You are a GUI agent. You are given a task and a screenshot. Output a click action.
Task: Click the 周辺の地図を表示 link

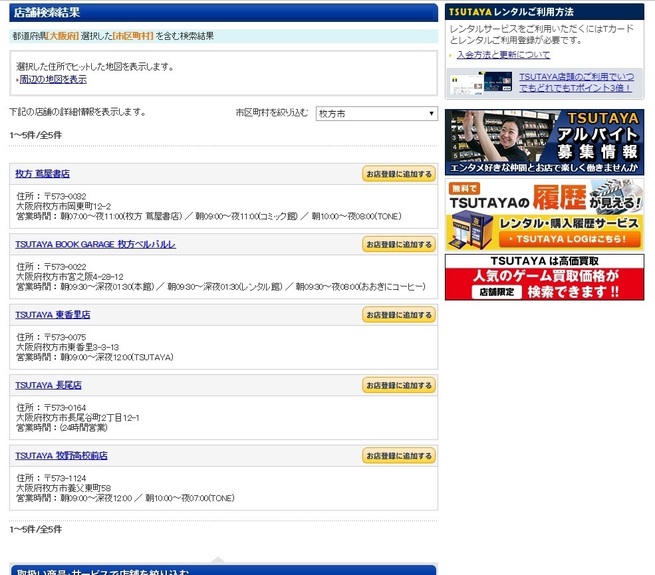coord(53,79)
